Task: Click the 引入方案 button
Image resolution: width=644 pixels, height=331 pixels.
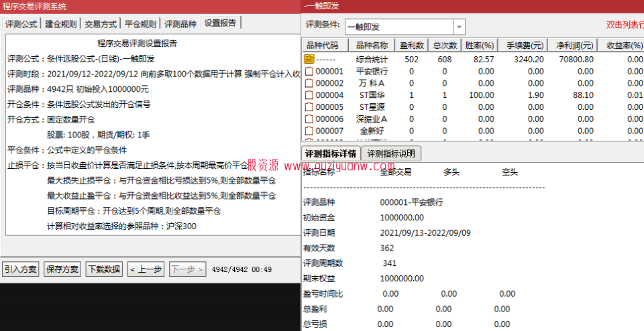Action: [x=21, y=269]
